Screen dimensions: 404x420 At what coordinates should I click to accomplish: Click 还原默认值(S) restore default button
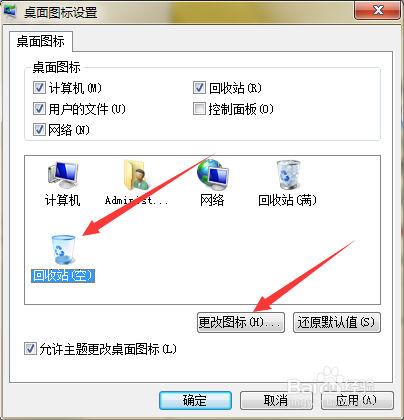coord(337,322)
